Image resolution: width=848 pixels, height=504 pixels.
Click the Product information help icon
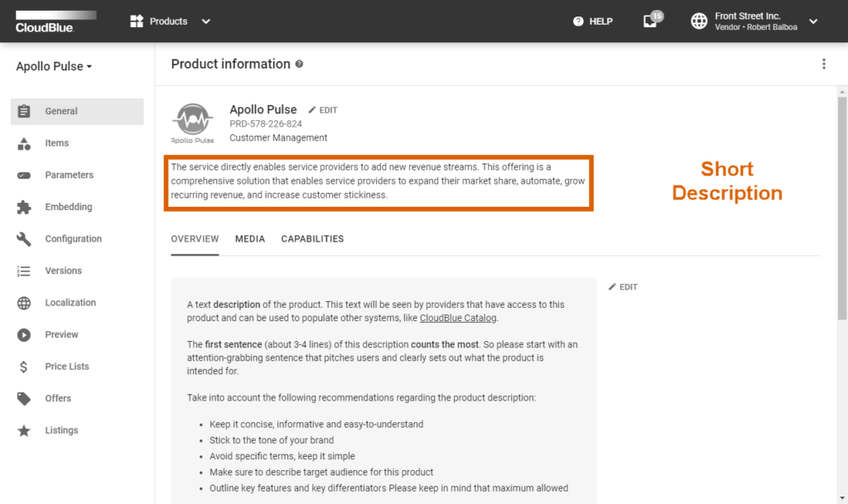click(299, 64)
